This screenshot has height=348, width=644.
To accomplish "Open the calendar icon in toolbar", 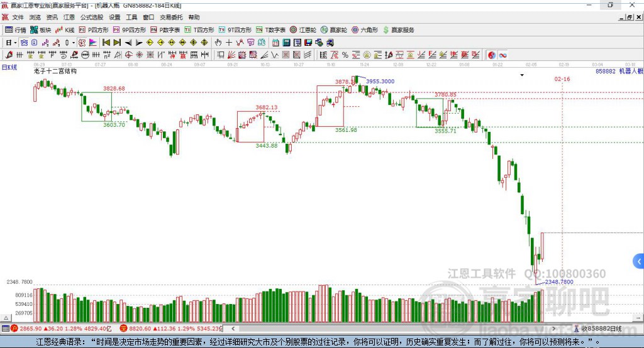I will coord(275,43).
